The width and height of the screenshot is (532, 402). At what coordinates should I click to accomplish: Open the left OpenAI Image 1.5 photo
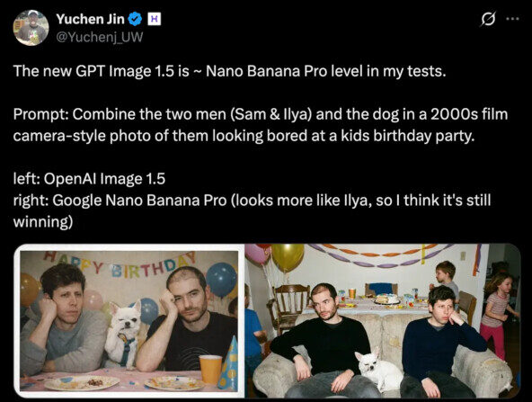[129, 321]
